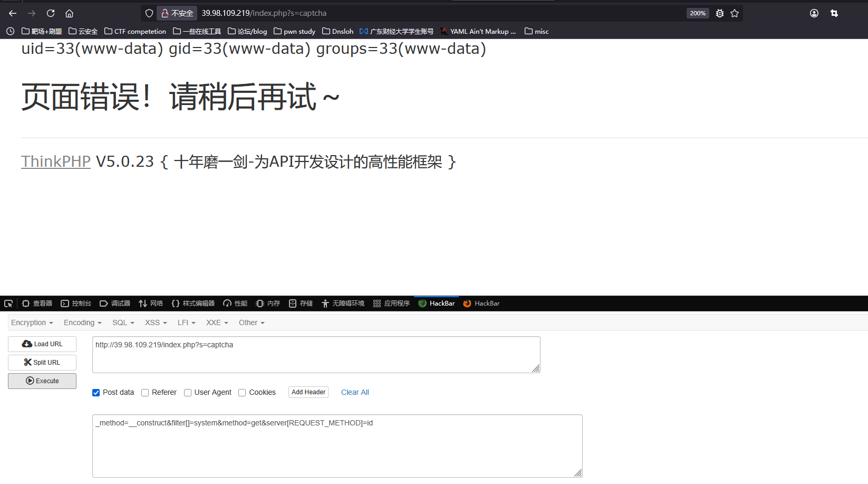Open the history clock icon in bookmarks bar
Image resolution: width=868 pixels, height=484 pixels.
point(10,31)
